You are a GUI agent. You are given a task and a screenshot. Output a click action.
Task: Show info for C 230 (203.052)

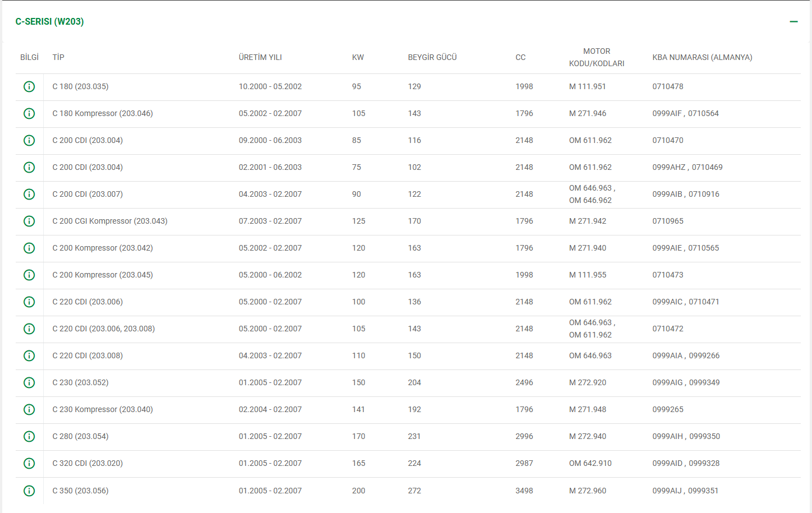pos(29,383)
